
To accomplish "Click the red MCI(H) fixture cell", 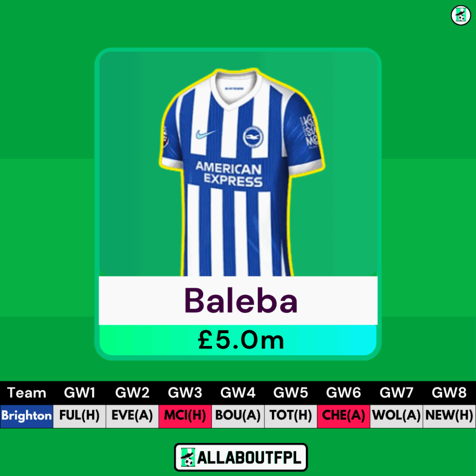I will click(185, 416).
